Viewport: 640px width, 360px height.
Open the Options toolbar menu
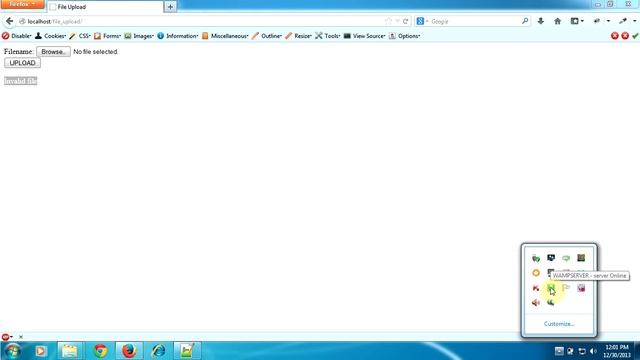404,36
